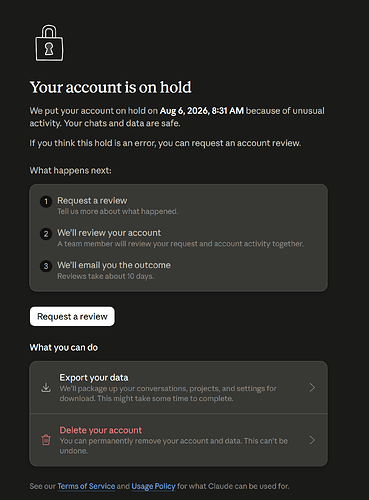Click the download icon beside Export your data

coord(46,388)
